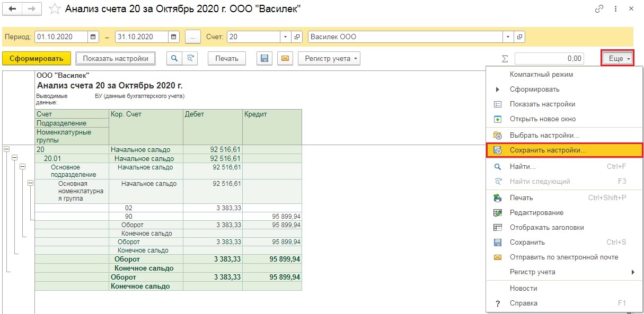Add report to favorites with star icon
This screenshot has height=314, width=644.
coord(54,9)
